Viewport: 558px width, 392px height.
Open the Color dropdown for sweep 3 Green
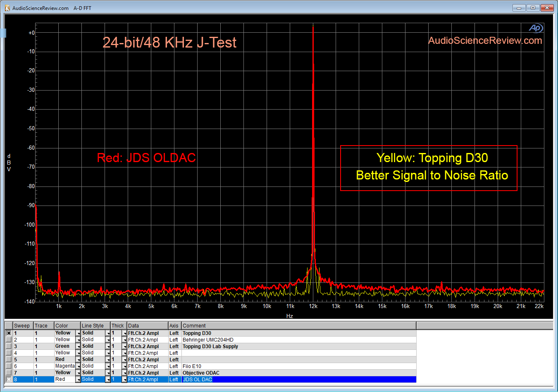(x=78, y=346)
